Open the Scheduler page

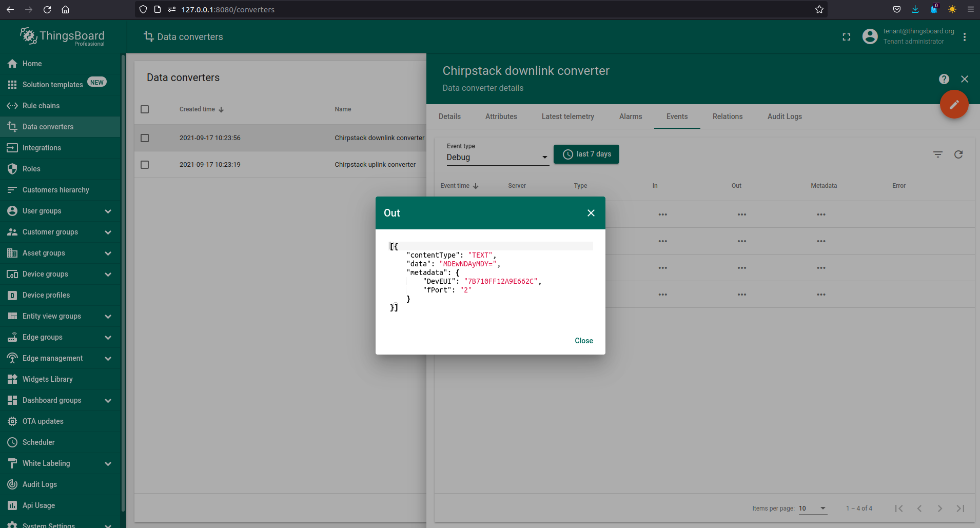[60, 442]
